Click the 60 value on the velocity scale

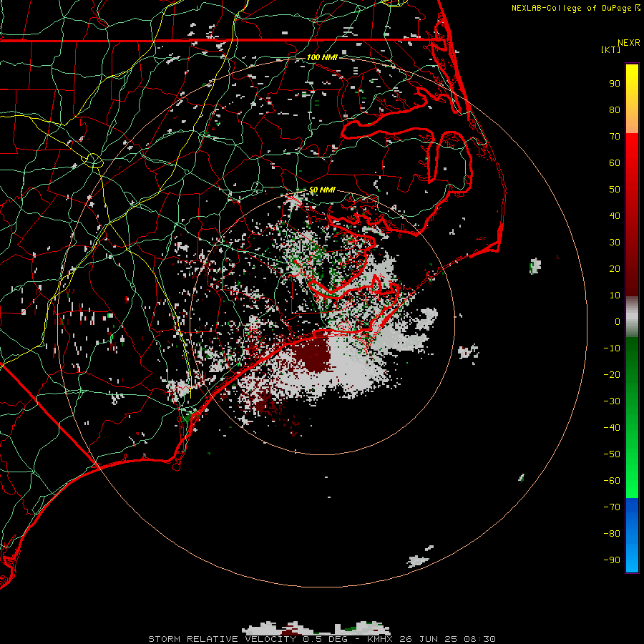(615, 162)
